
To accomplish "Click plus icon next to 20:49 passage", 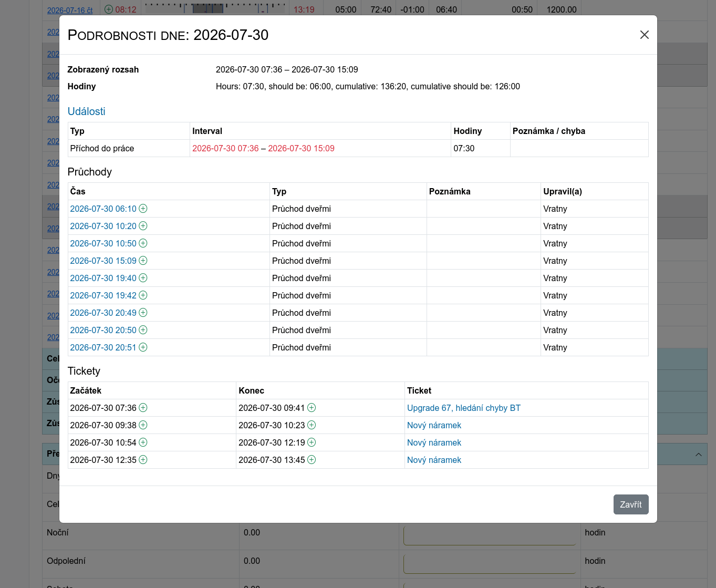I will click(x=143, y=313).
